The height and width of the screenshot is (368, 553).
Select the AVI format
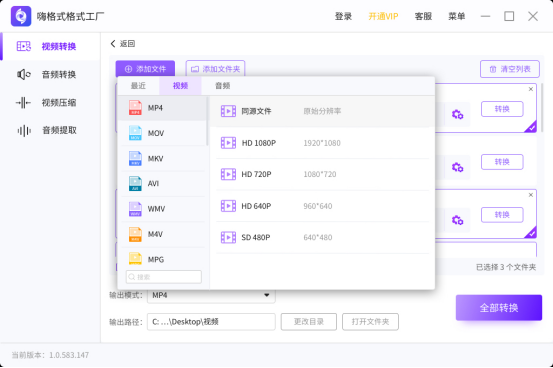(162, 184)
